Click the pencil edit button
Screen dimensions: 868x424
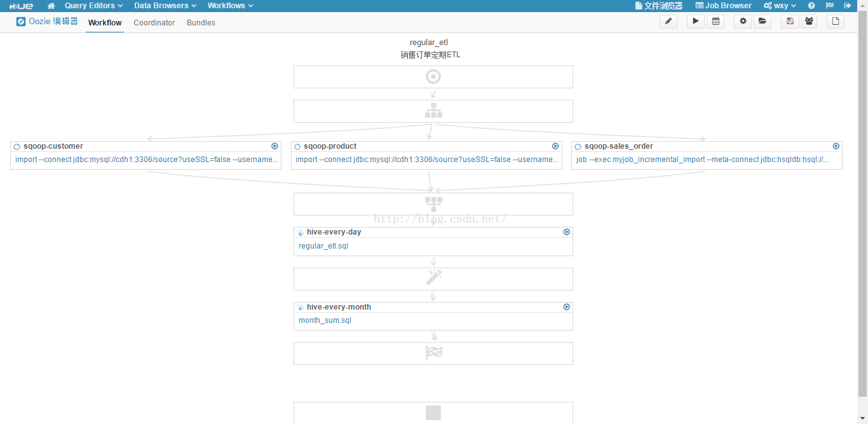[x=668, y=22]
